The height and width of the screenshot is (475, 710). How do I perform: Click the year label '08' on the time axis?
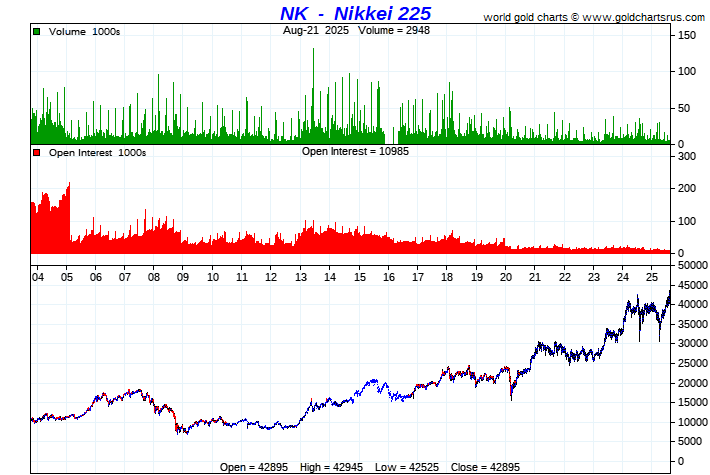(x=154, y=277)
